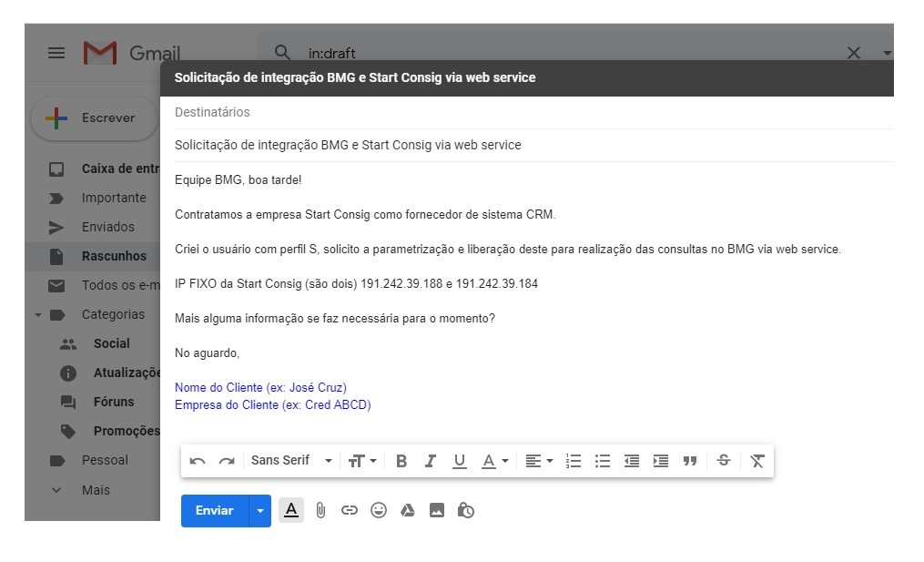Click the 'No aguardo,' line
Viewport: 924px width, 562px height.
point(207,353)
